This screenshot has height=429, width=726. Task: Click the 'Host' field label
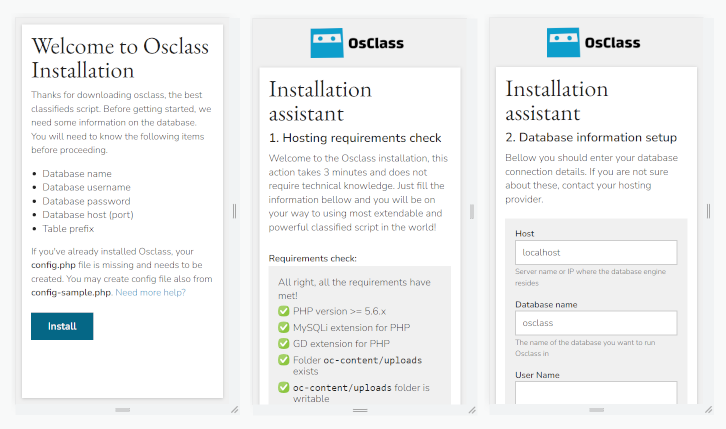click(525, 234)
